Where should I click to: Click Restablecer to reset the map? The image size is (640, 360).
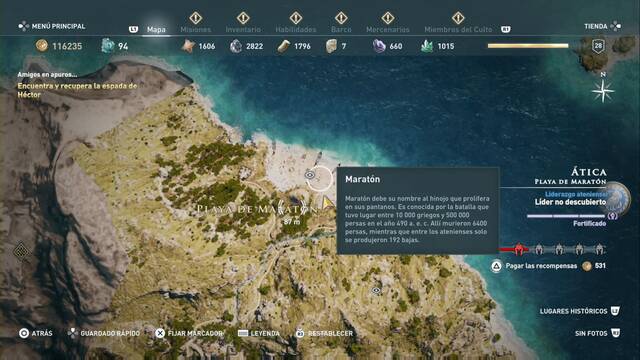tap(324, 333)
